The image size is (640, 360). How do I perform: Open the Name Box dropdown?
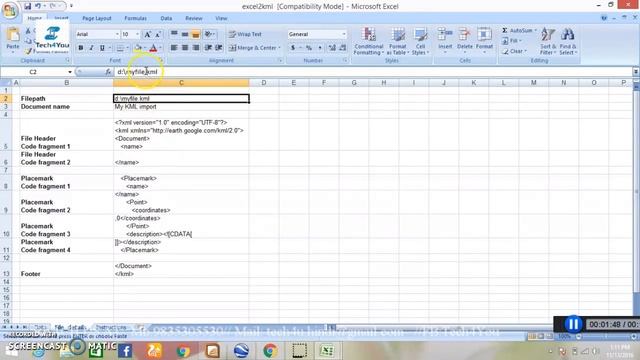70,72
